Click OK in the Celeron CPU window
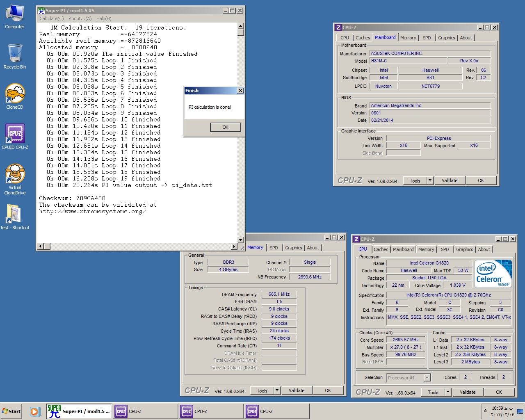 [499, 392]
